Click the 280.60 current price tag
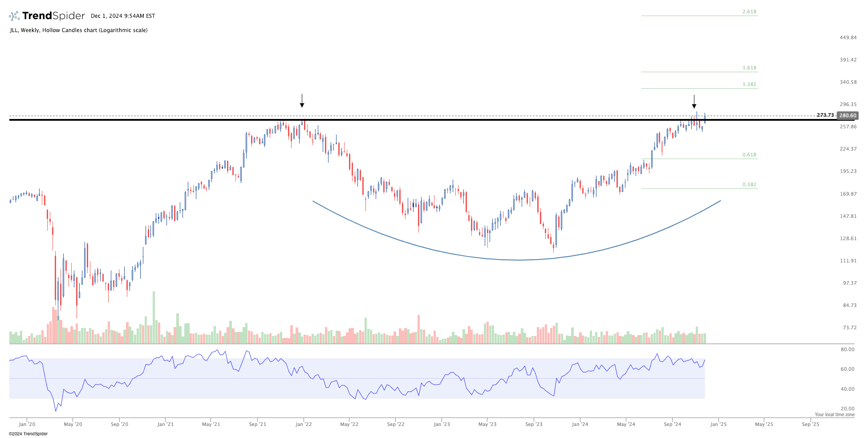868x438 pixels. [x=847, y=115]
